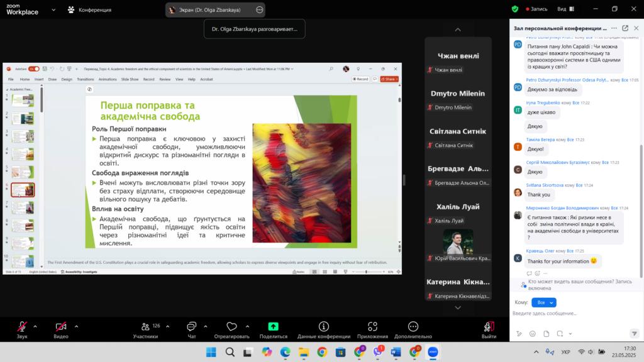The width and height of the screenshot is (644, 362).
Task: Open the Все recipient dropdown in chat
Action: coord(544,302)
